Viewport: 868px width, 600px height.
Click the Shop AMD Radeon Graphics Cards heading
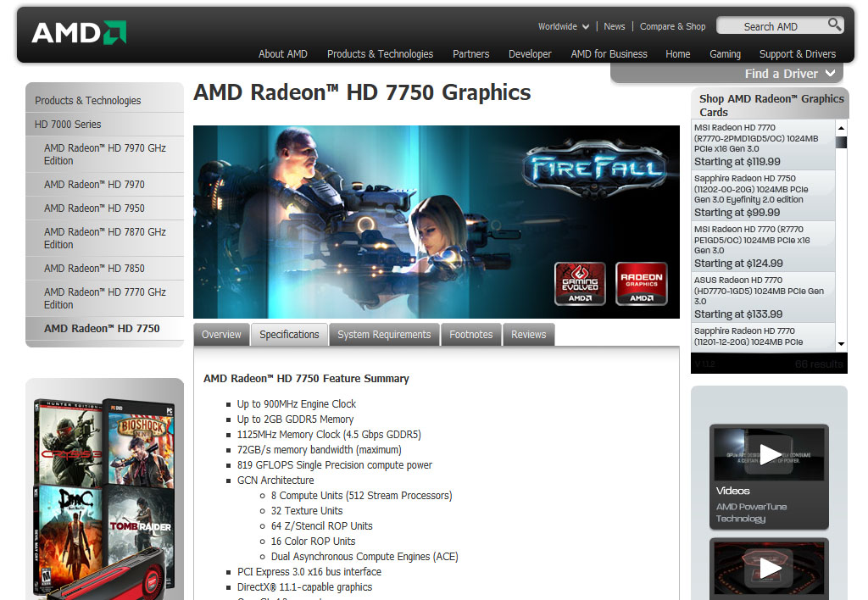(x=771, y=105)
